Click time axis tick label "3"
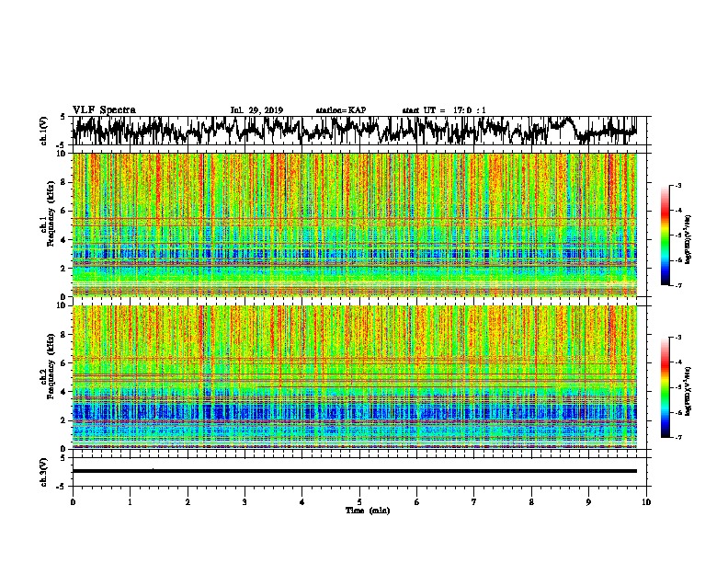728x563 pixels. 245,502
